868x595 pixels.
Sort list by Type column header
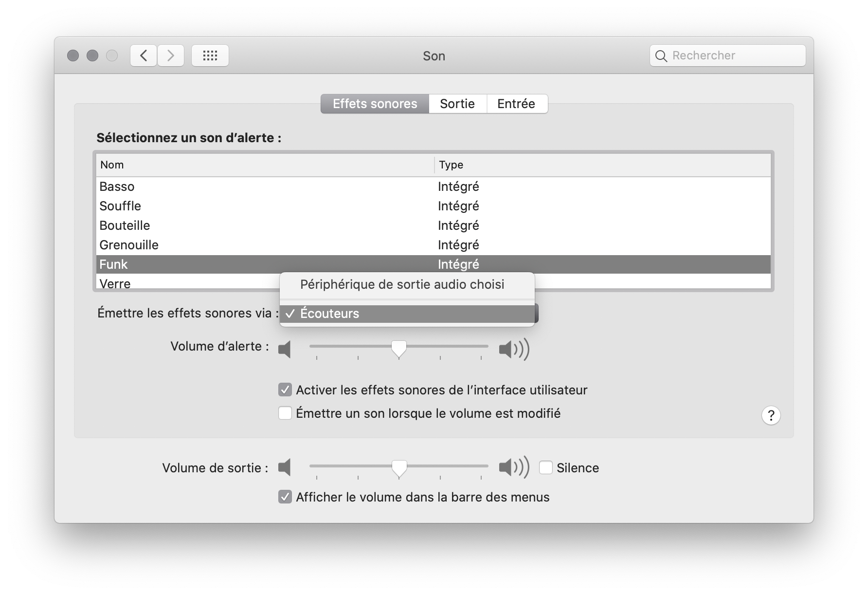pos(602,165)
